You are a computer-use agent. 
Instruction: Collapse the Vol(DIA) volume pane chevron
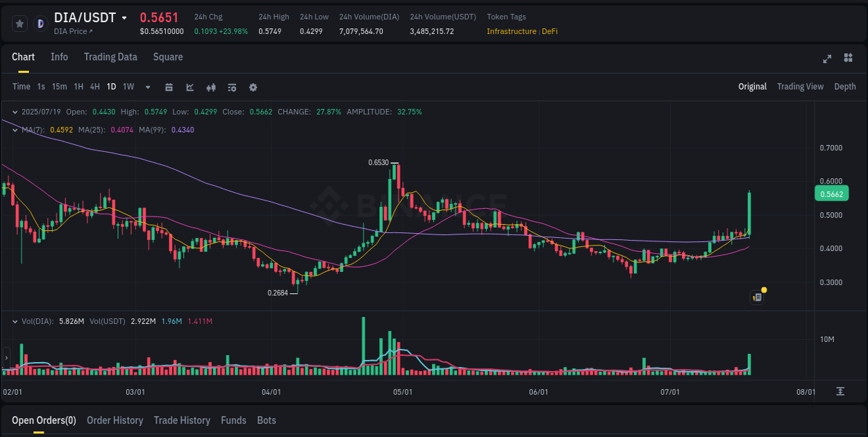point(15,320)
